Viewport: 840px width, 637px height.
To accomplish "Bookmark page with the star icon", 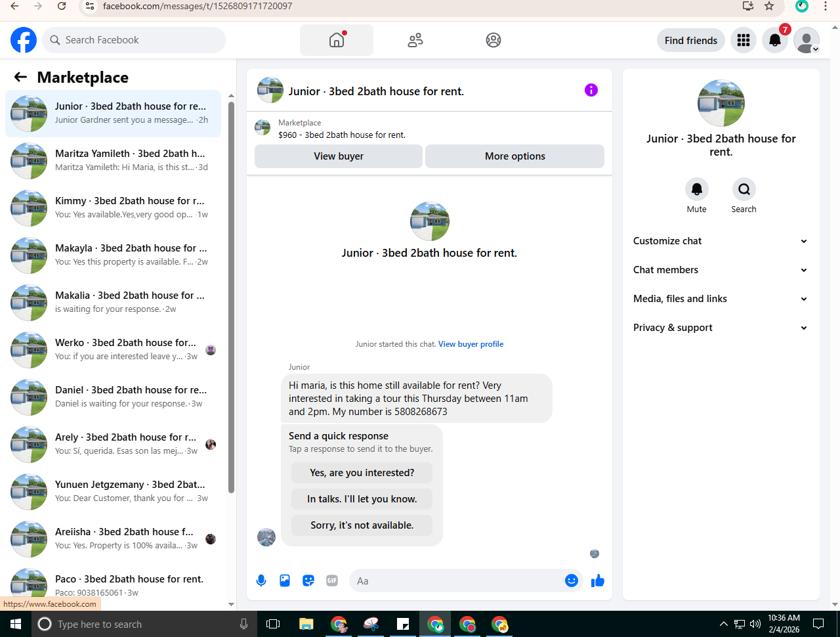I will tap(769, 6).
